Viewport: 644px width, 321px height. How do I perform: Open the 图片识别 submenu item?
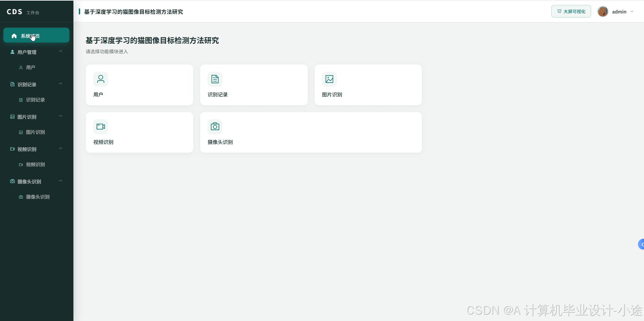(36, 132)
